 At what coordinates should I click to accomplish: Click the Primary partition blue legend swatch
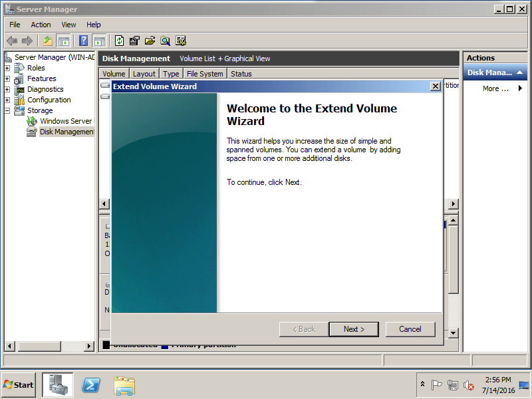(164, 346)
